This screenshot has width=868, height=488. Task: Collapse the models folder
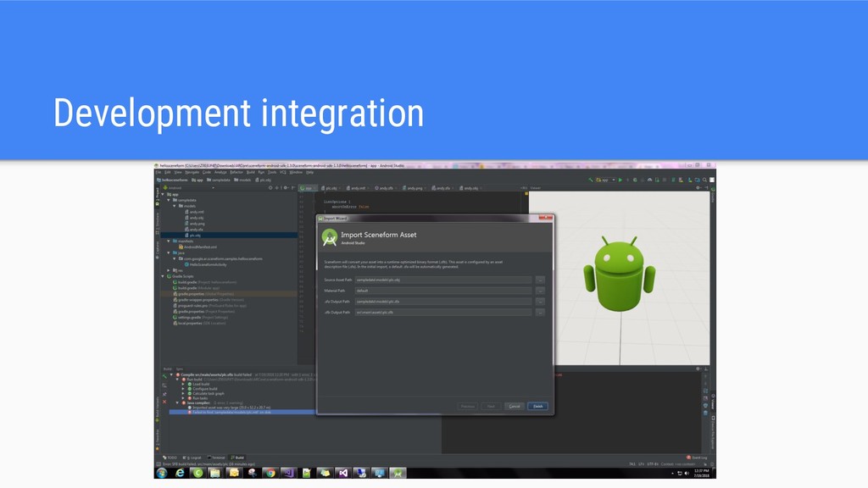(175, 206)
